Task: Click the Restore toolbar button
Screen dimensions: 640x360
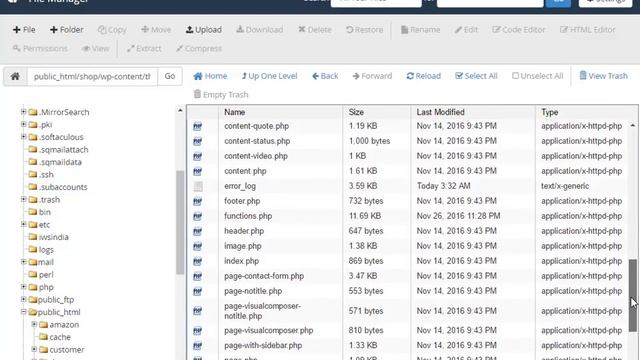Action: [364, 30]
